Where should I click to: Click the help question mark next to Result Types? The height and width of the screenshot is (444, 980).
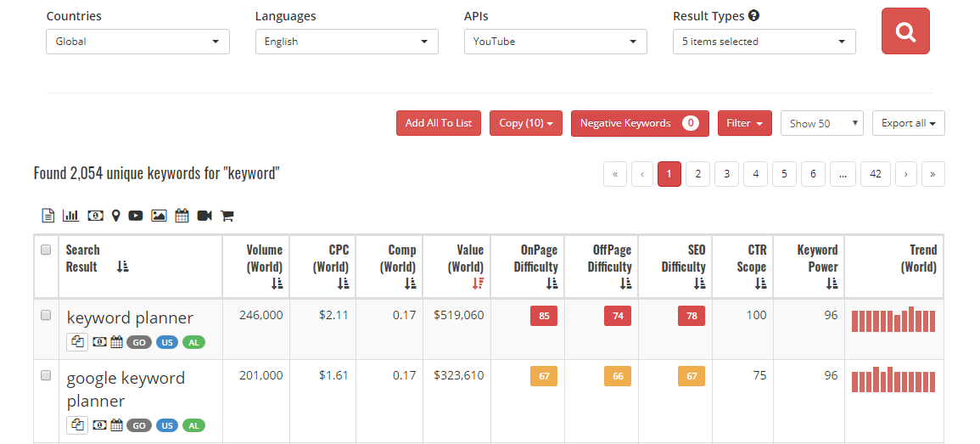[753, 16]
